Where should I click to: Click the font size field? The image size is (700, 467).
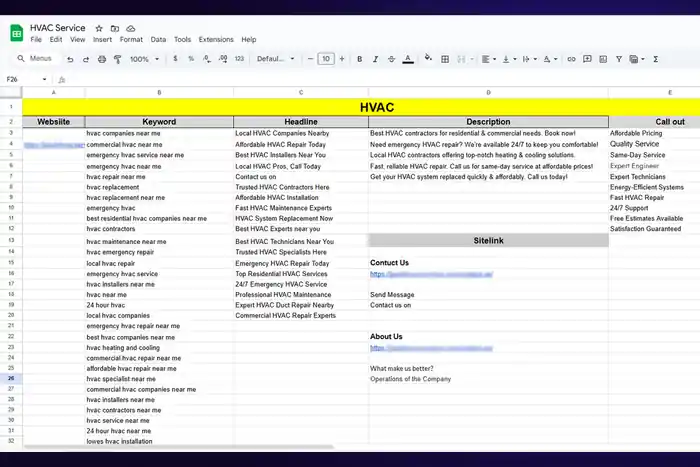pyautogui.click(x=326, y=59)
